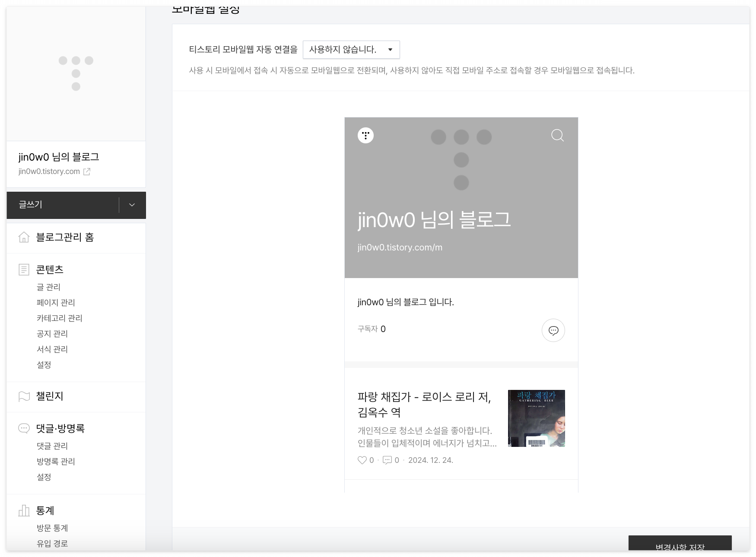Image resolution: width=756 pixels, height=557 pixels.
Task: Click the post excerpt starting 개인적으로 청소년
Action: [x=427, y=437]
